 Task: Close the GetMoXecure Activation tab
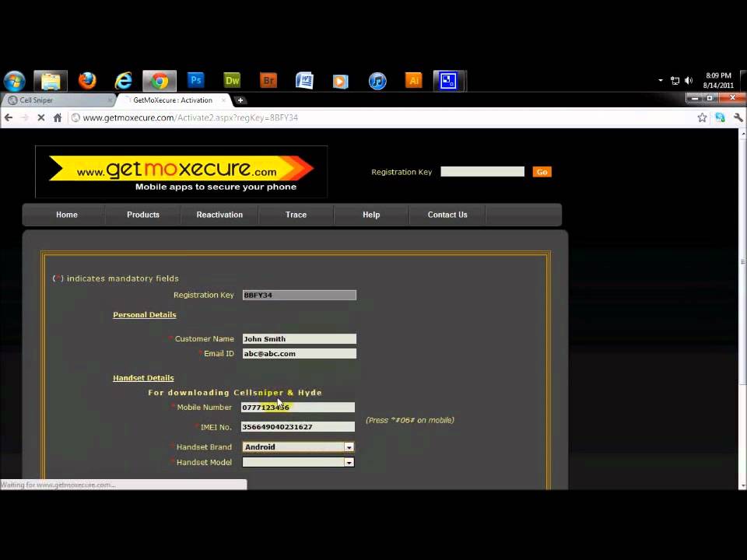[223, 100]
